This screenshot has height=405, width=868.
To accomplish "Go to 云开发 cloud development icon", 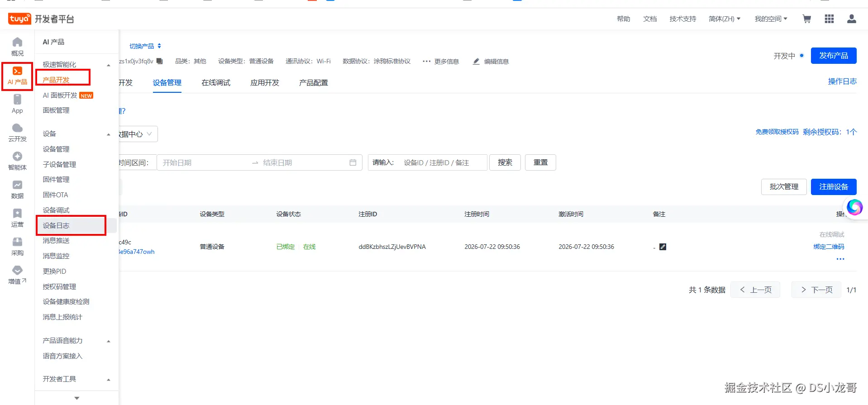I will click(17, 133).
